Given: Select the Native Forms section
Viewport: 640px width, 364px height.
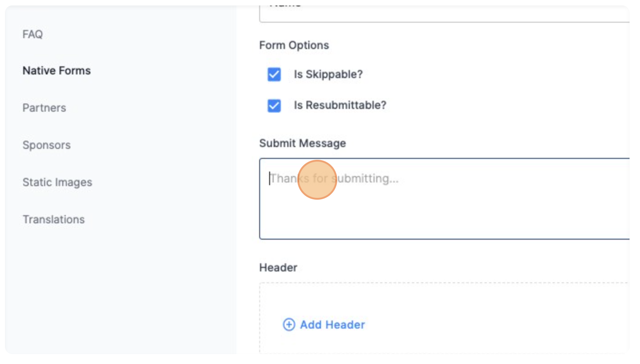Looking at the screenshot, I should click(x=56, y=70).
